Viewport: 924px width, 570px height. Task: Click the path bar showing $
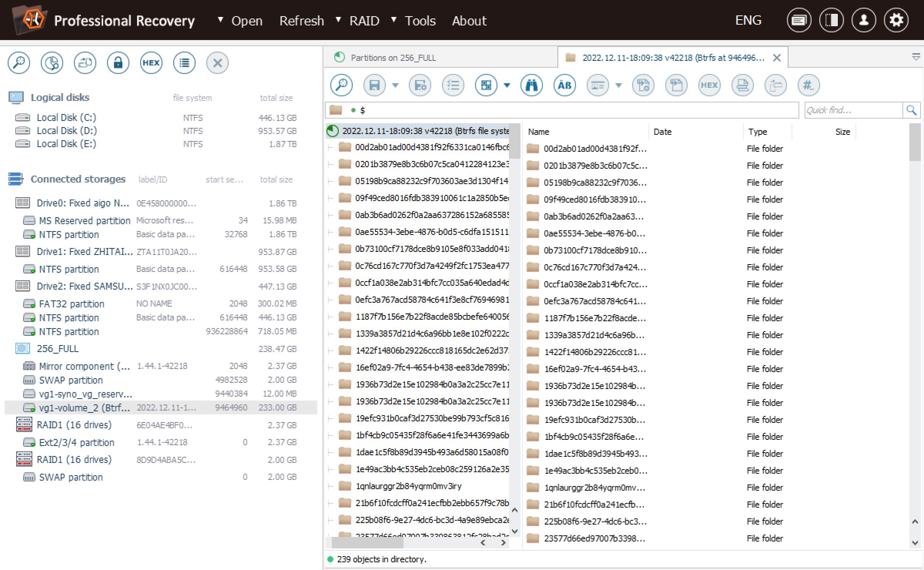coord(562,111)
